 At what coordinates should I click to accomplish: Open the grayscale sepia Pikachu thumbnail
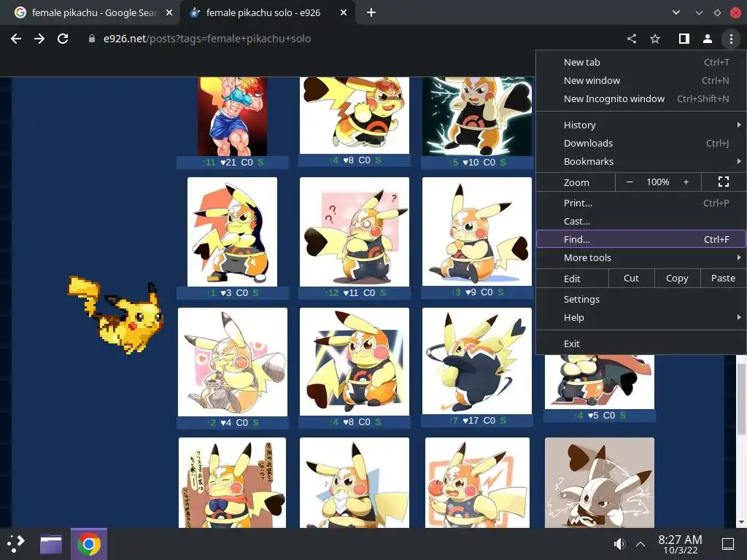600,483
